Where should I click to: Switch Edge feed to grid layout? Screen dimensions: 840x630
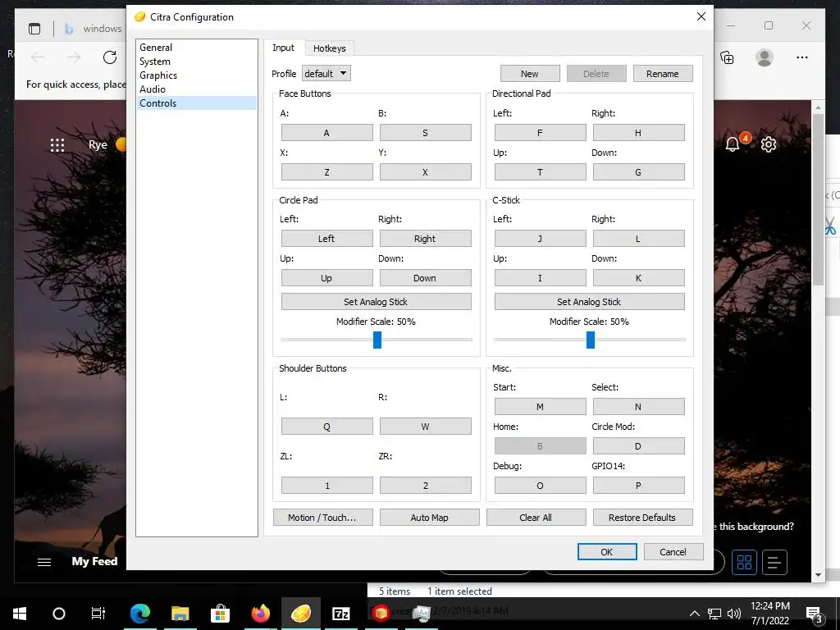coord(744,562)
